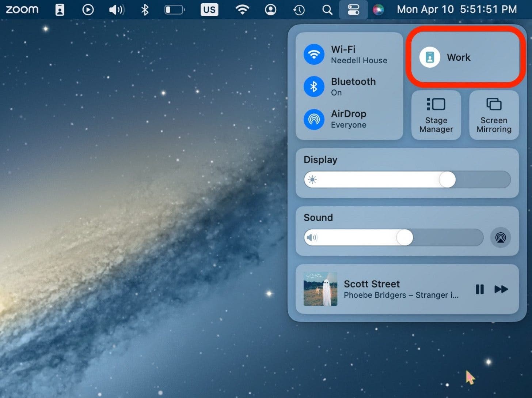Viewport: 532px width, 398px height.
Task: Open the zoom app menu
Action: click(x=22, y=10)
